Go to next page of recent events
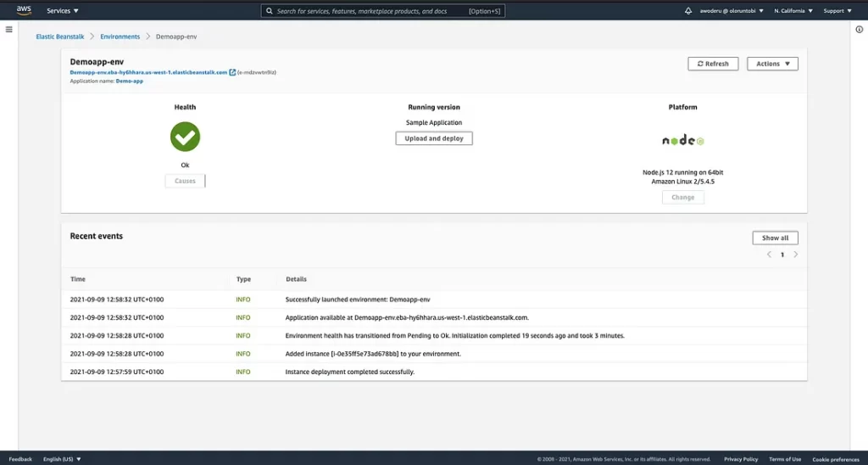This screenshot has width=868, height=465. coord(795,255)
